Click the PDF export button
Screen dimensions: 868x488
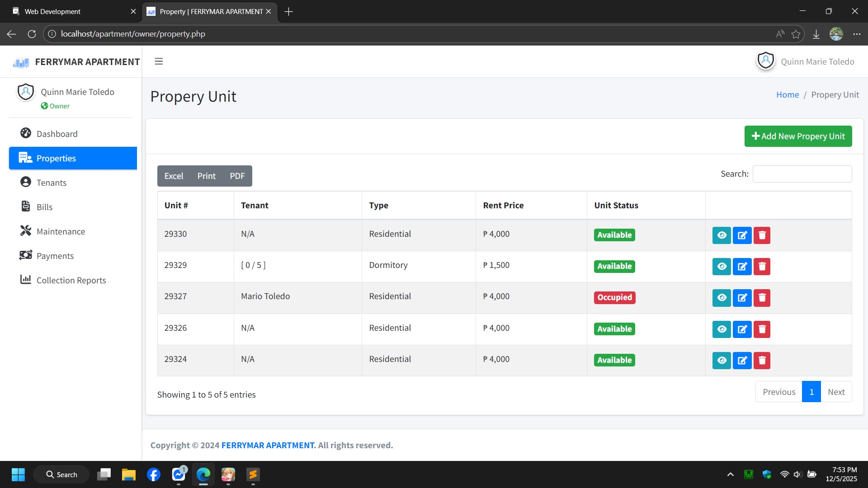[x=237, y=176]
